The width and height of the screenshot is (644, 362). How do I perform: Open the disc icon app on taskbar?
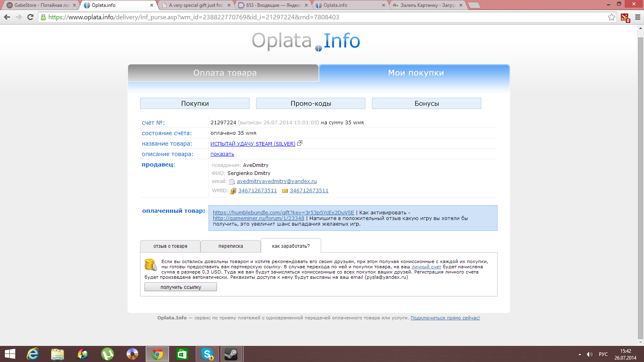pyautogui.click(x=132, y=354)
